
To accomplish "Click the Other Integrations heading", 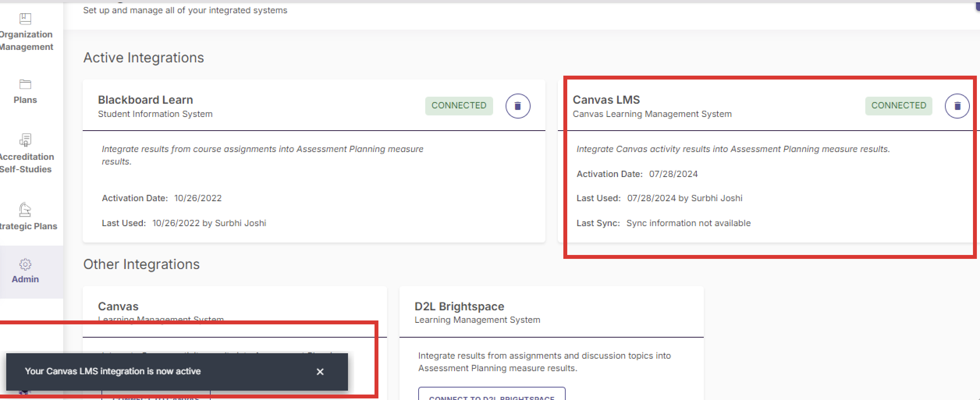I will 141,264.
